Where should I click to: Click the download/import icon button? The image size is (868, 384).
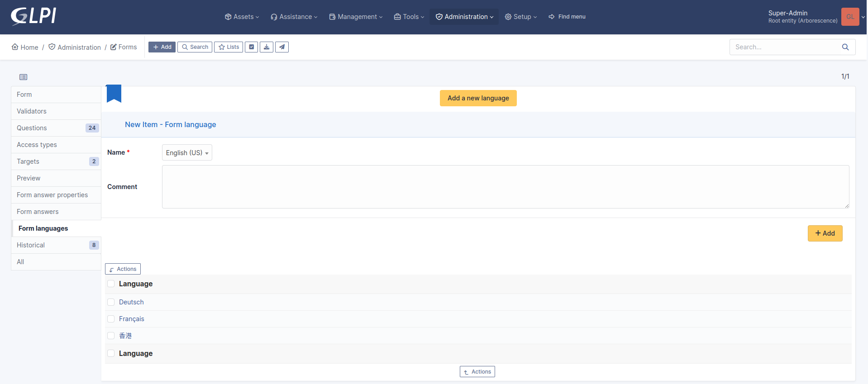267,47
